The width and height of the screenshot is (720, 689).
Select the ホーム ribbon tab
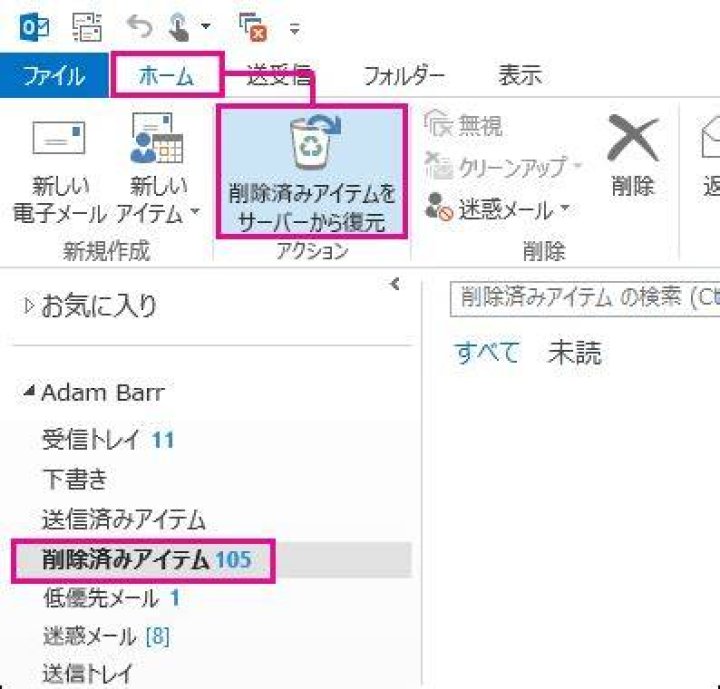pyautogui.click(x=167, y=75)
